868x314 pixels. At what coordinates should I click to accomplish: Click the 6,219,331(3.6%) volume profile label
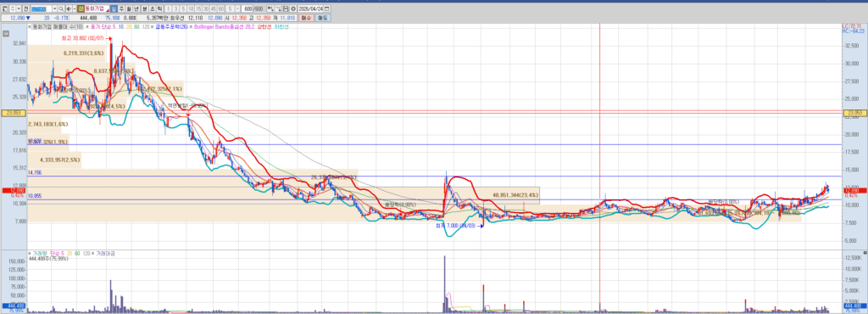[x=84, y=53]
